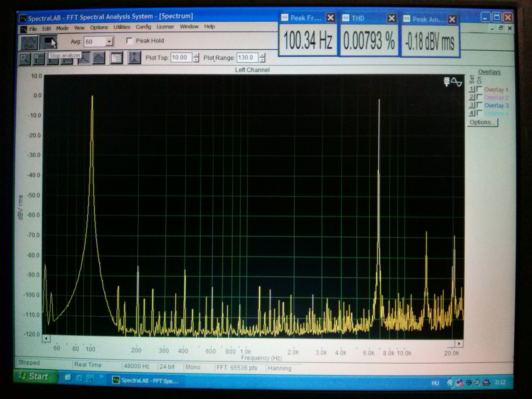Click the overlay Options button

pyautogui.click(x=482, y=122)
